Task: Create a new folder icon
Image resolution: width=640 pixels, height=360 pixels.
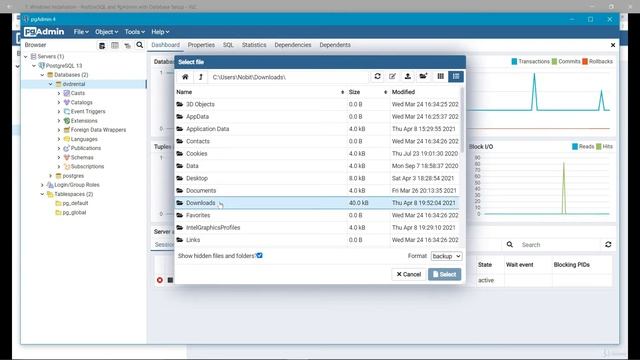Action: click(x=423, y=76)
